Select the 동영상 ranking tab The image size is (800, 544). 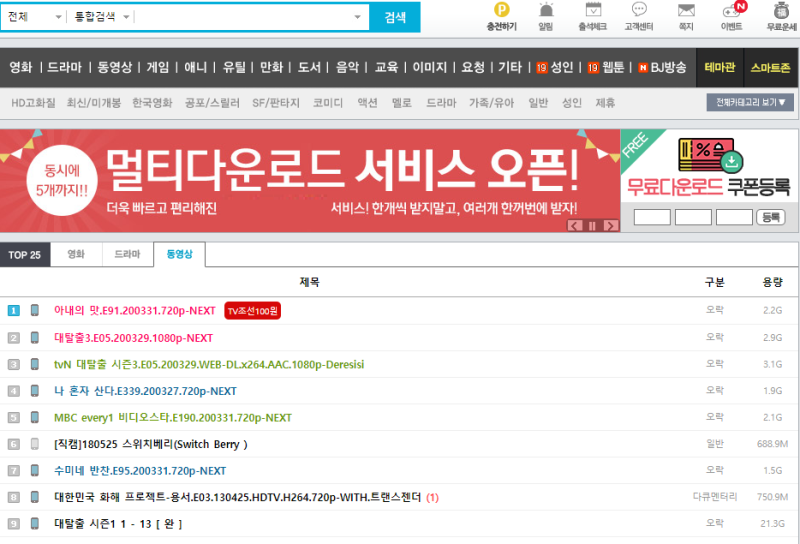click(180, 254)
